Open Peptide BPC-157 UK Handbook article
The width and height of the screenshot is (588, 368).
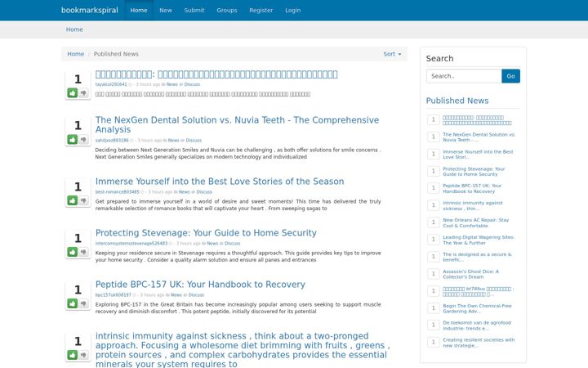200,285
